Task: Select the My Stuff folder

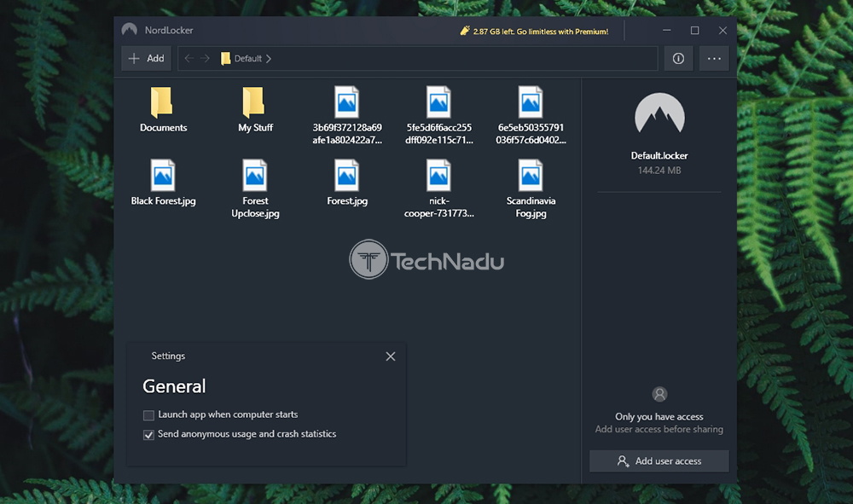Action: [254, 109]
